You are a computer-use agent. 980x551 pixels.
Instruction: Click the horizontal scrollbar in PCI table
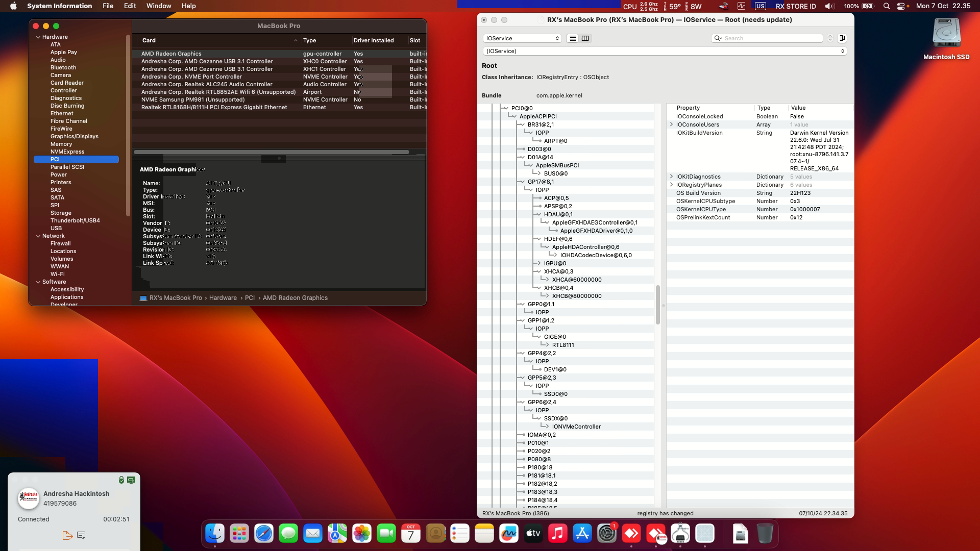pos(272,152)
